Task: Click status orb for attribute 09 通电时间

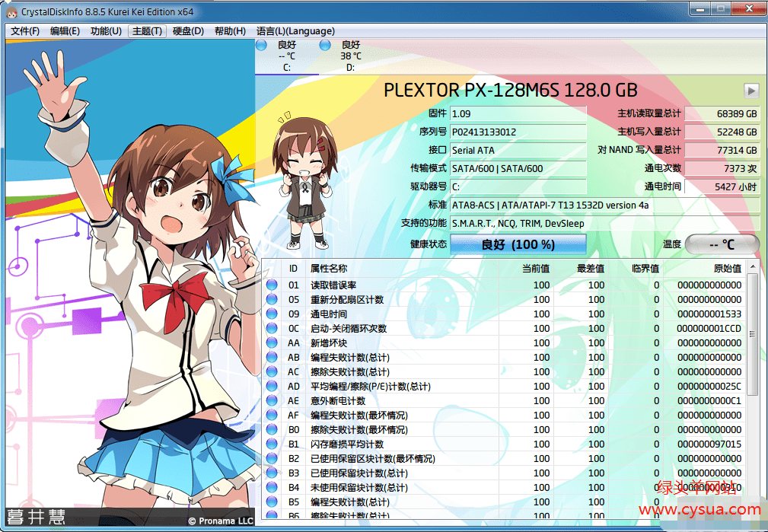Action: [272, 314]
